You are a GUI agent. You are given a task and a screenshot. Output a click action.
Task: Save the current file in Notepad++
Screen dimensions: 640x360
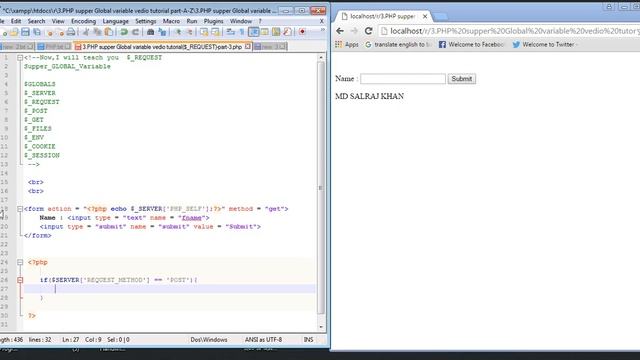[x=25, y=32]
